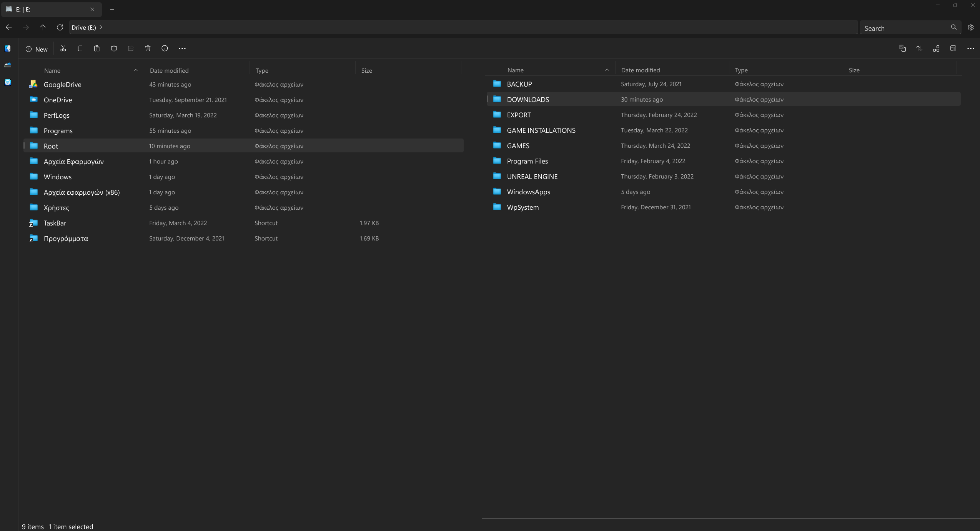
Task: Open the toolbar overflow menu
Action: pyautogui.click(x=182, y=48)
